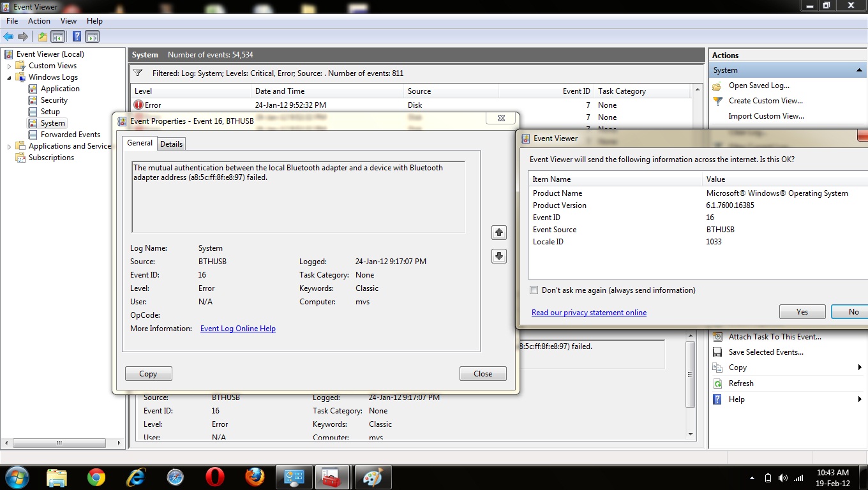Sort by the Level column header
The image size is (868, 490).
190,91
